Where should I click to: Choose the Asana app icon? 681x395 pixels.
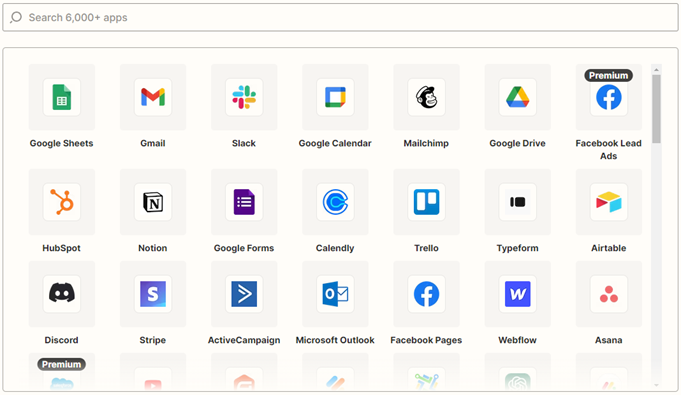click(x=609, y=294)
